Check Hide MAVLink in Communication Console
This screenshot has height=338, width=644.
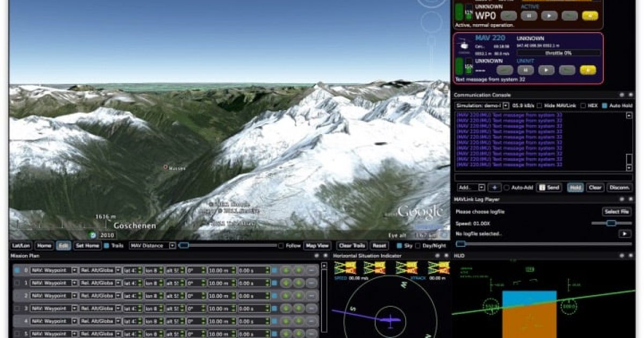(x=539, y=106)
